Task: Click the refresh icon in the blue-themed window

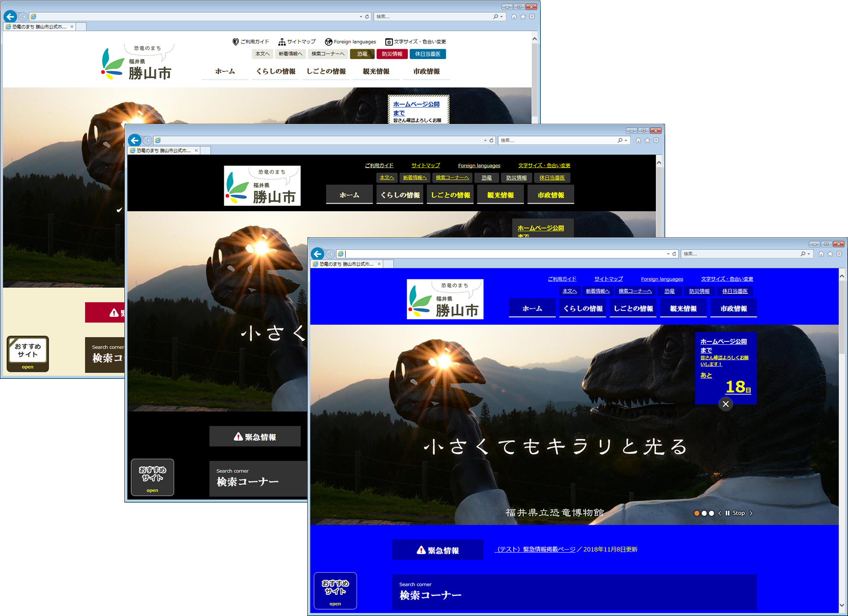Action: tap(674, 254)
